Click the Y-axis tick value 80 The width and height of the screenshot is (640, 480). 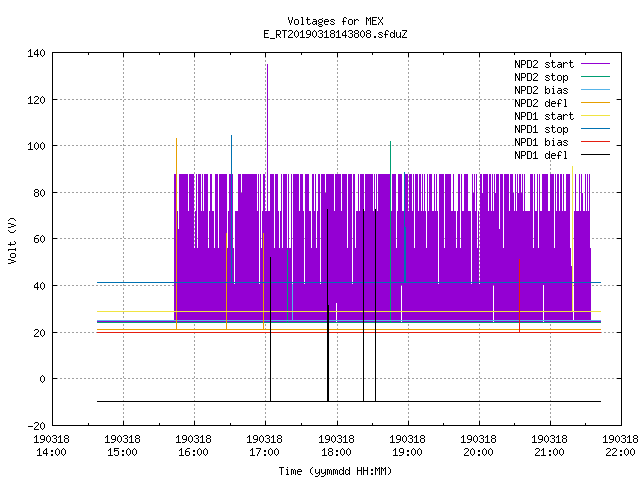point(39,193)
